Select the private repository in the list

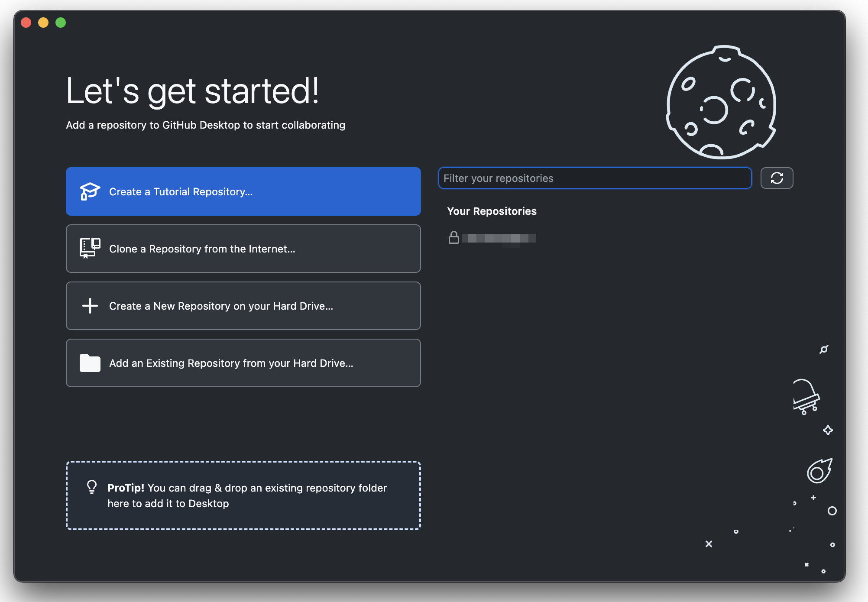499,238
